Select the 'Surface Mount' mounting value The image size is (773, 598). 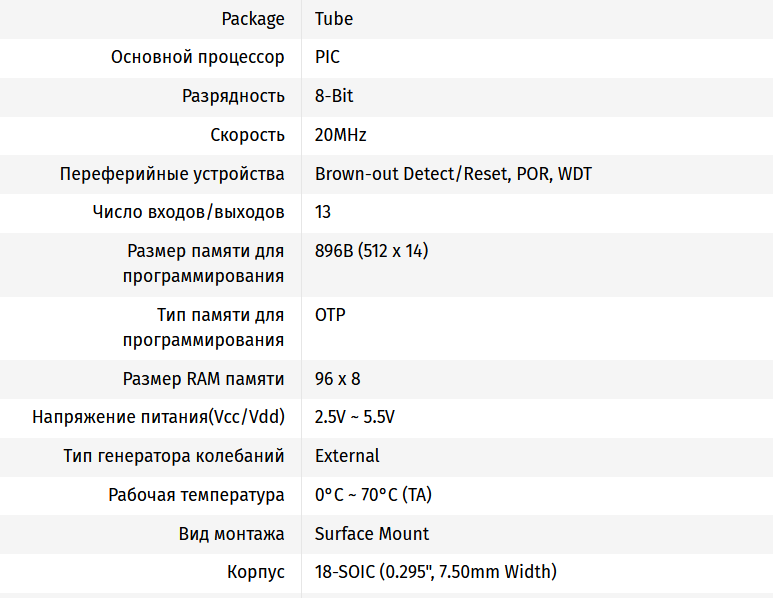pos(372,534)
